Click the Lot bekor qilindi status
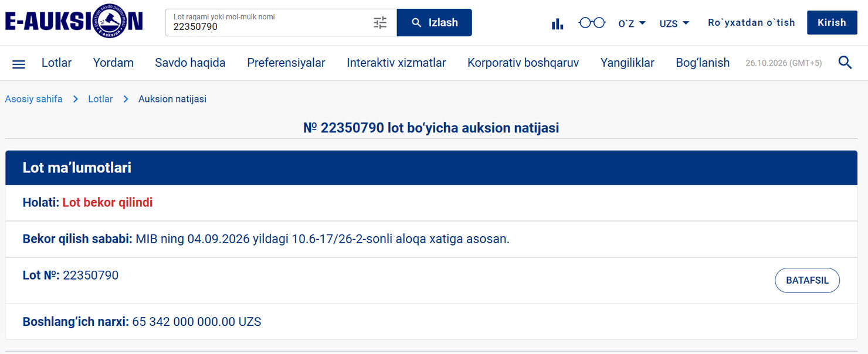The height and width of the screenshot is (354, 868). (x=107, y=203)
